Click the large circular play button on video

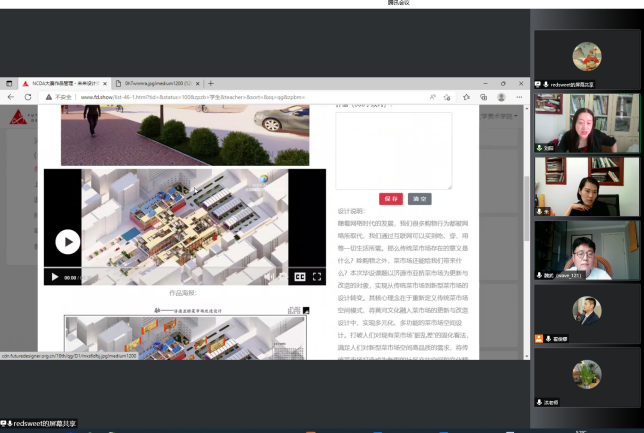67,241
